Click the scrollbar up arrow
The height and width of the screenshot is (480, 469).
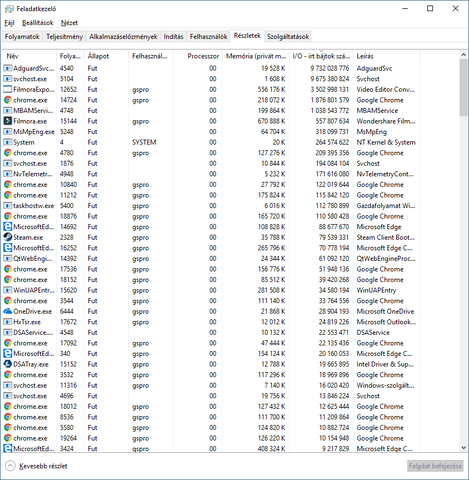(463, 55)
